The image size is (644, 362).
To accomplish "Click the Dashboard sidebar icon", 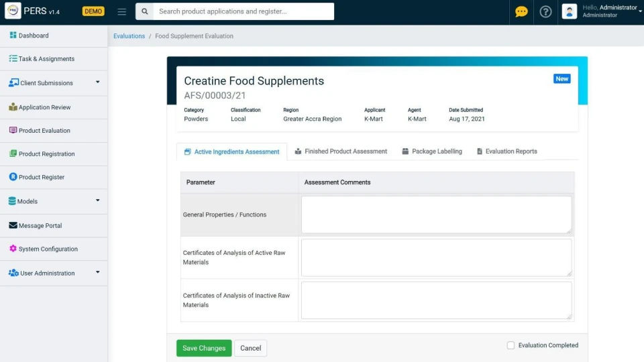I will click(13, 36).
